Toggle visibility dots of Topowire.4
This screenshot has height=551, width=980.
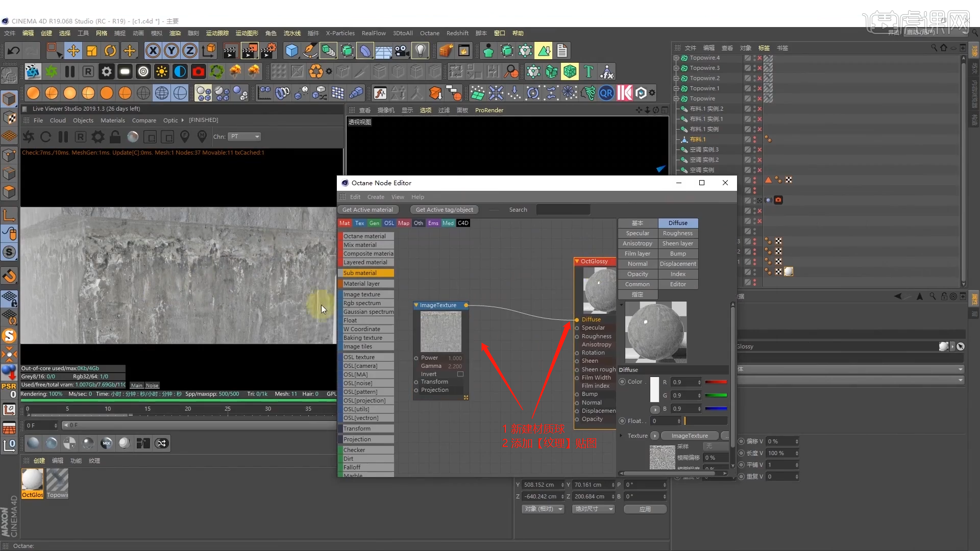(x=755, y=58)
